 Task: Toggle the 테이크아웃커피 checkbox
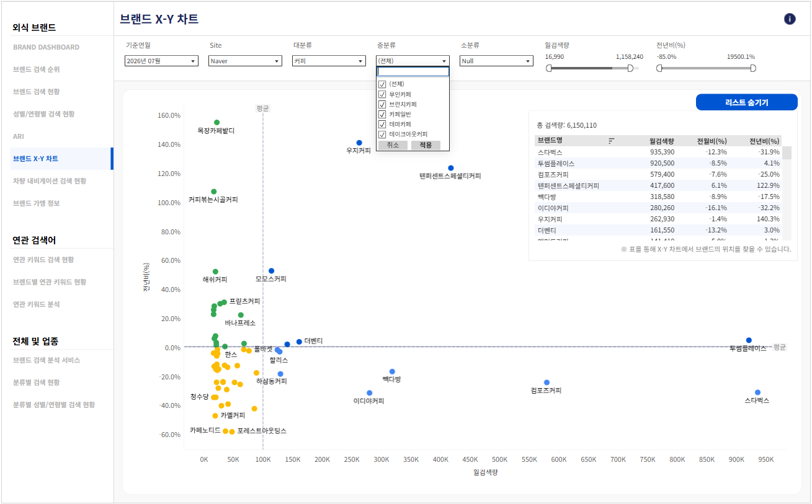382,134
